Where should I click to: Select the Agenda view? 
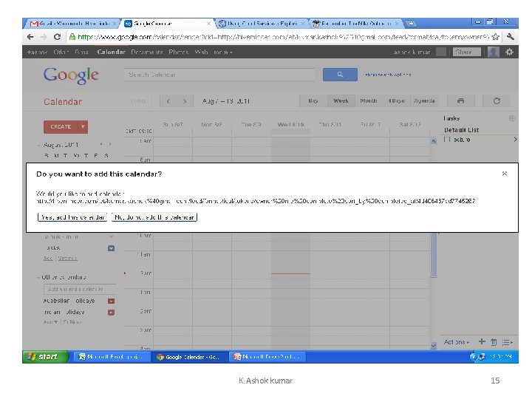424,100
